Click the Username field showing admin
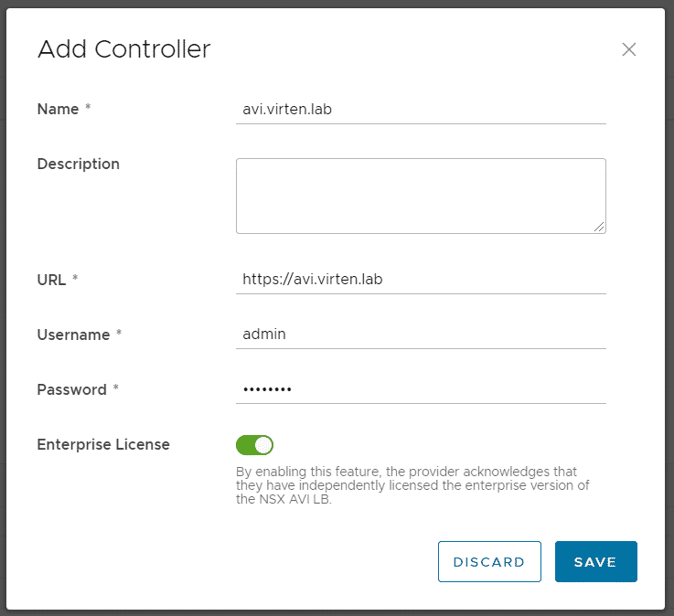 coord(421,335)
